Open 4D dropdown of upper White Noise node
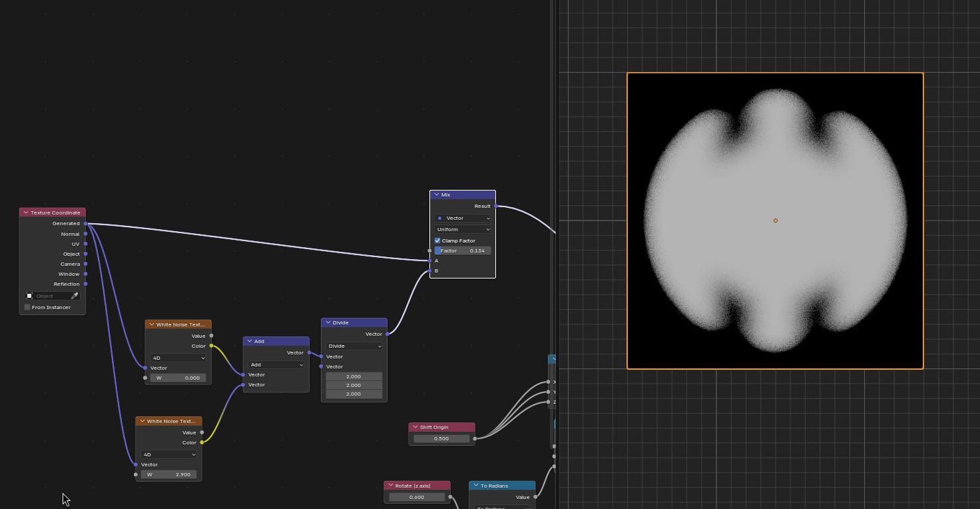Viewport: 980px width, 509px height. (x=178, y=358)
